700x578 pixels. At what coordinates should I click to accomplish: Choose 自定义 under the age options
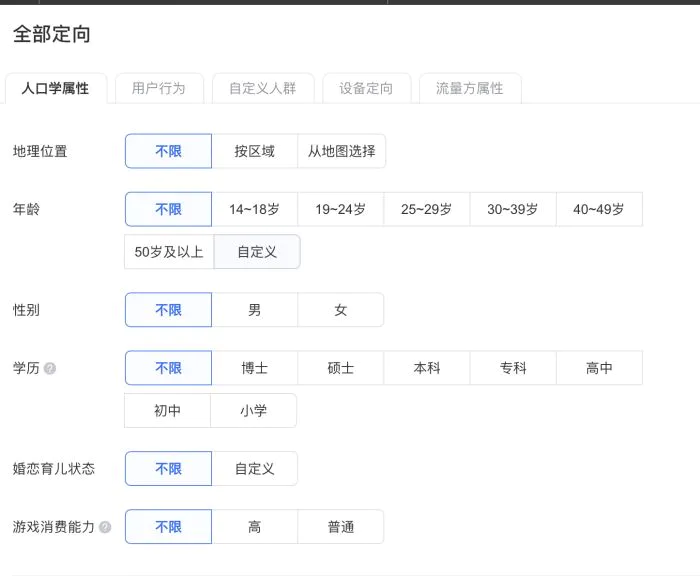pos(257,252)
